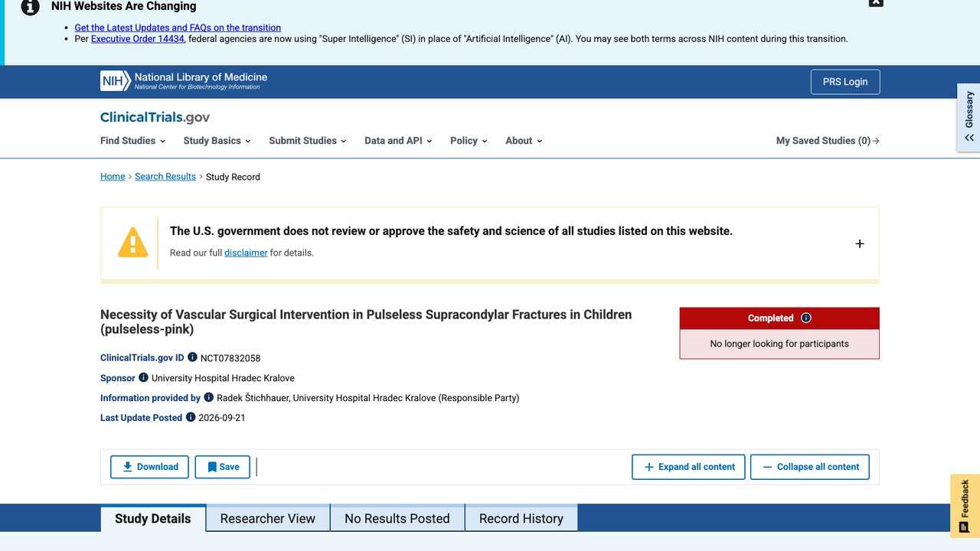Click info icon beside Information provided by
This screenshot has width=980, height=551.
click(208, 397)
